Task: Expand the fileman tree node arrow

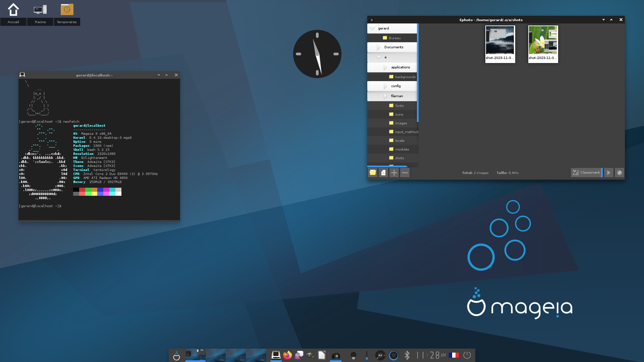Action: [385, 96]
